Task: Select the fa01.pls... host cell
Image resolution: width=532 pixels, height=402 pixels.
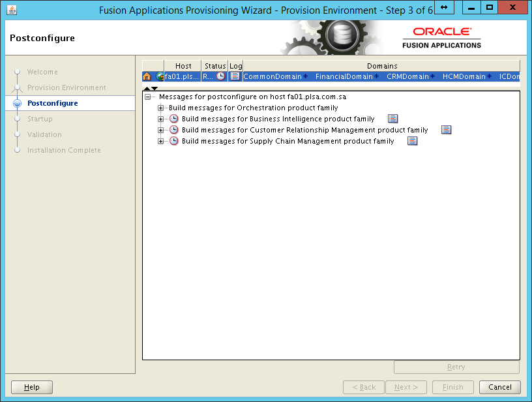Action: [182, 76]
